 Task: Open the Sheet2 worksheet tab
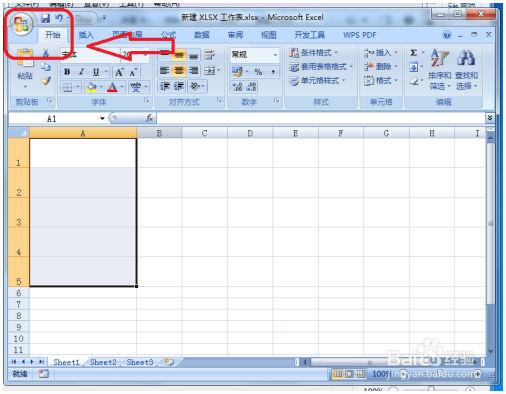click(x=103, y=362)
